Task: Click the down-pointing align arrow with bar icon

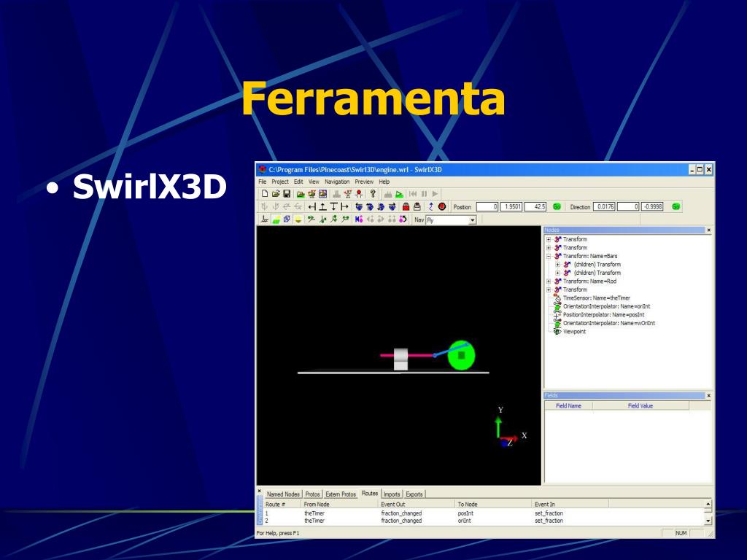Action: point(333,206)
